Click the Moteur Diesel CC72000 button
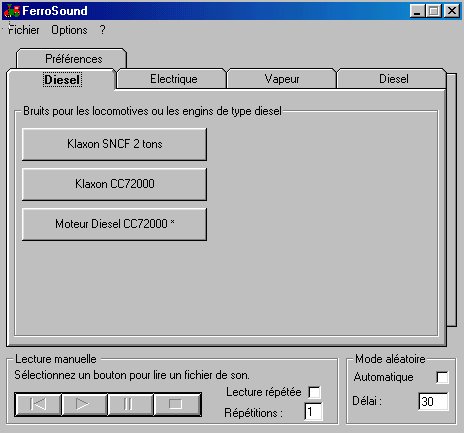464x433 pixels. click(114, 224)
